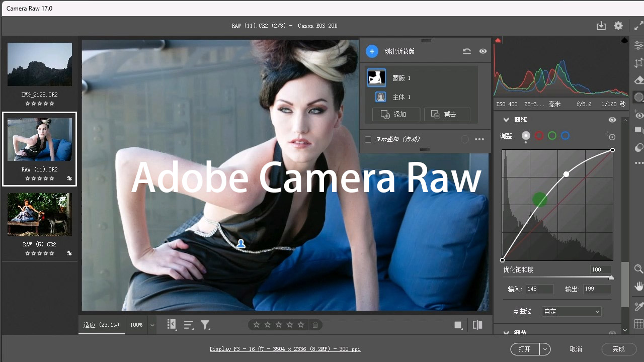Click the 打开 button
Viewport: 644px width, 362px height.
click(x=525, y=349)
